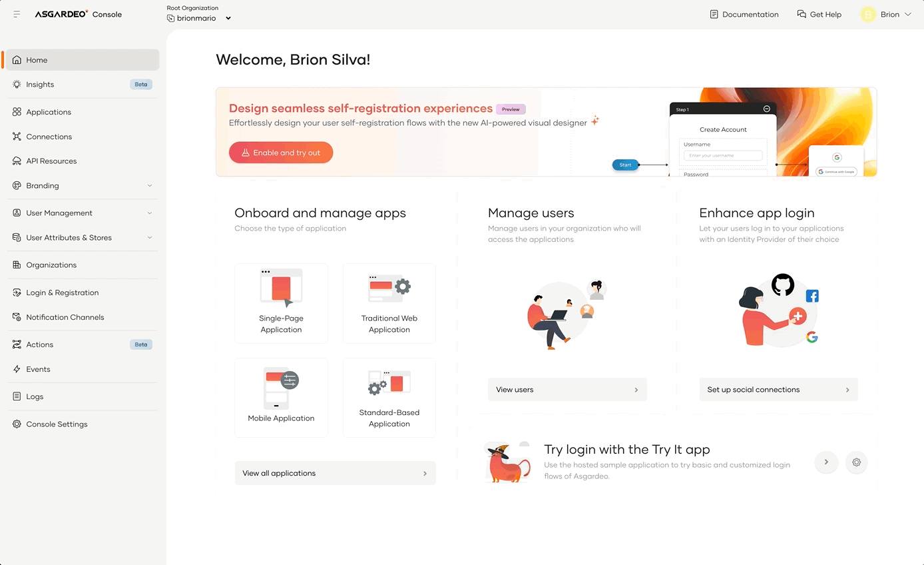The width and height of the screenshot is (924, 565).
Task: Select the Traditional Web Application card
Action: pyautogui.click(x=389, y=304)
